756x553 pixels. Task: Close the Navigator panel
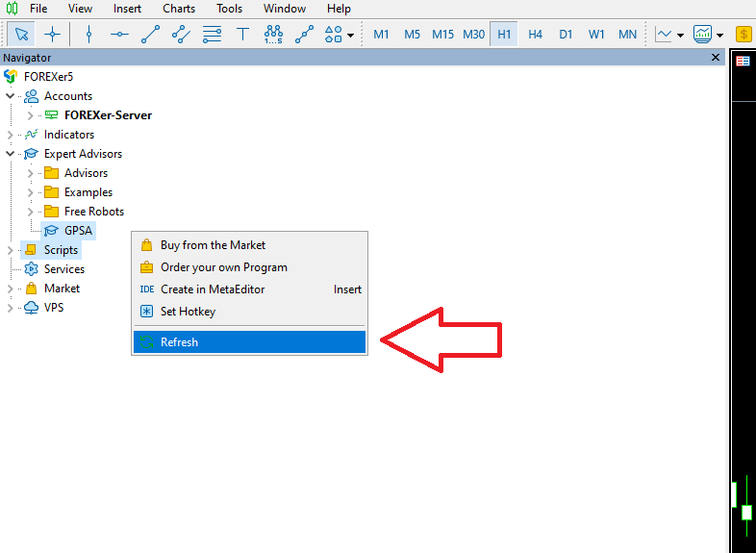[x=715, y=58]
